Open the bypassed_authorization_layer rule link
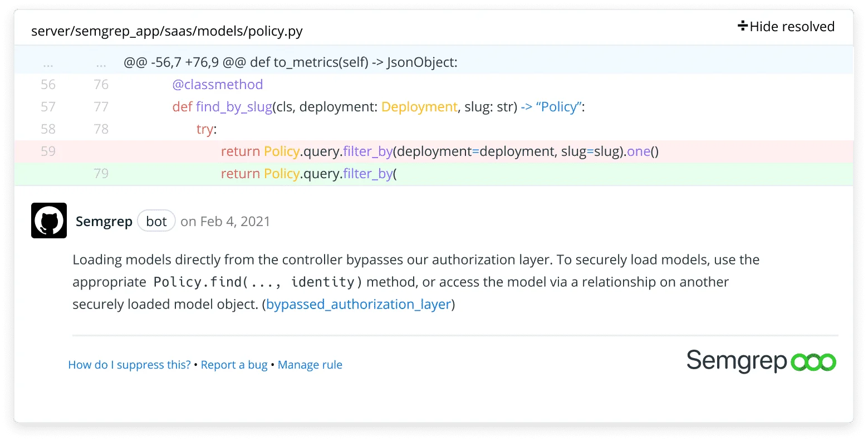 tap(359, 304)
